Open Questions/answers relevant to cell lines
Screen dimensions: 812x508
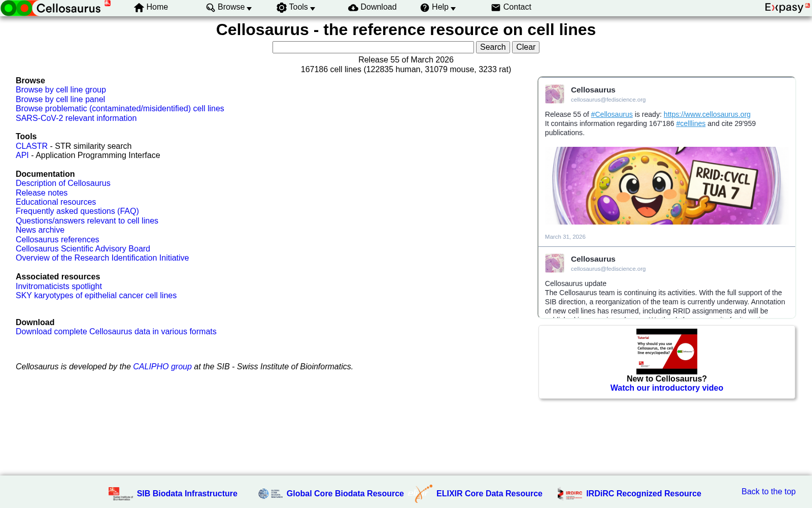[x=87, y=221]
